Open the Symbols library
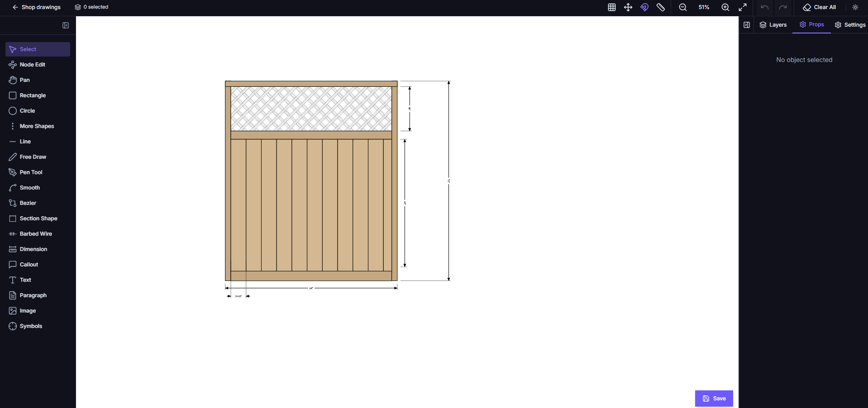This screenshot has width=868, height=408. tap(38, 326)
